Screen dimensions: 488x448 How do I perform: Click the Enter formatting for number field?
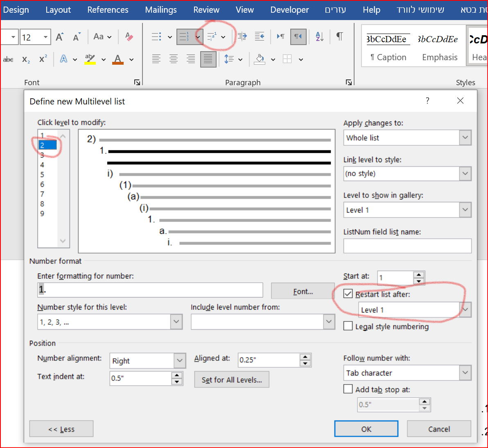(150, 290)
